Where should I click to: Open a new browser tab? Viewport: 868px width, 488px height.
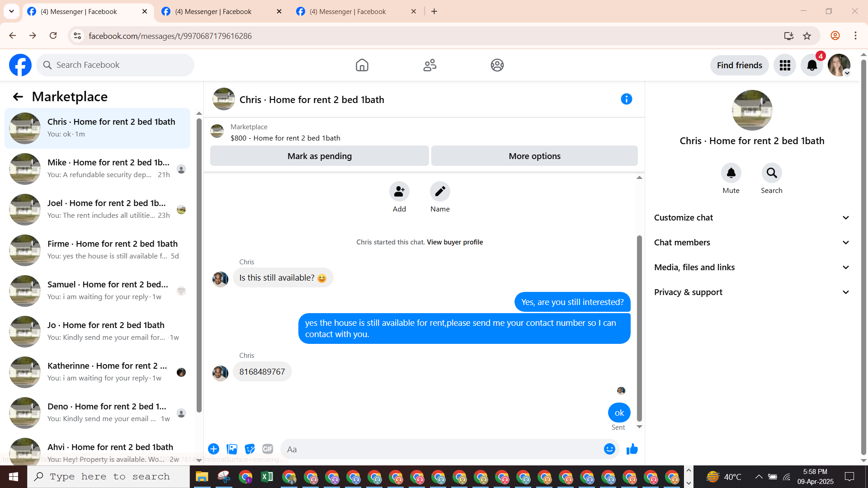pos(434,11)
